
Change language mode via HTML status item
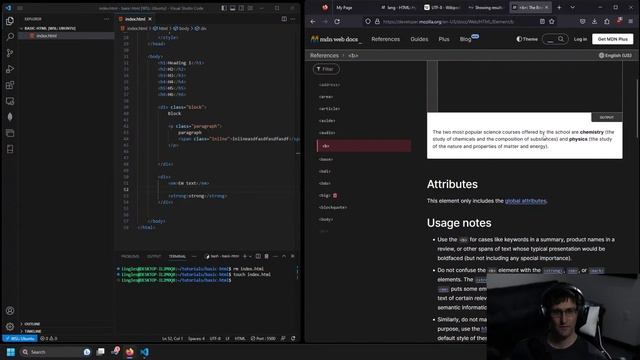click(x=240, y=338)
